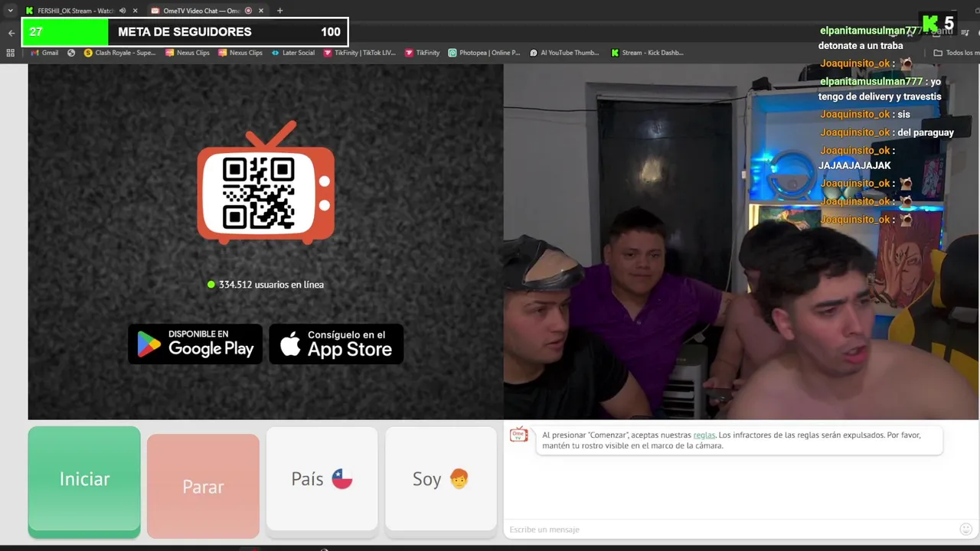This screenshot has height=551, width=980.
Task: Open the emoji picker in message box
Action: pyautogui.click(x=966, y=530)
